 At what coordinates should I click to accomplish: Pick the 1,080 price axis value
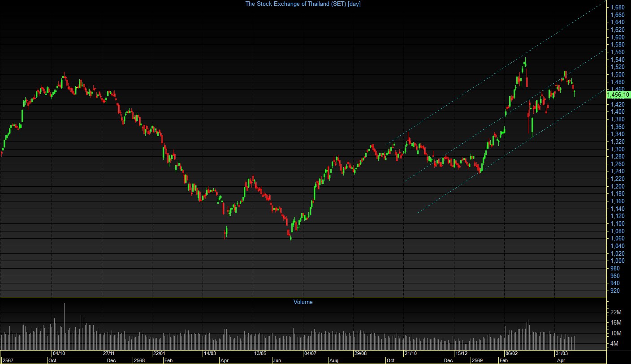[x=618, y=231]
